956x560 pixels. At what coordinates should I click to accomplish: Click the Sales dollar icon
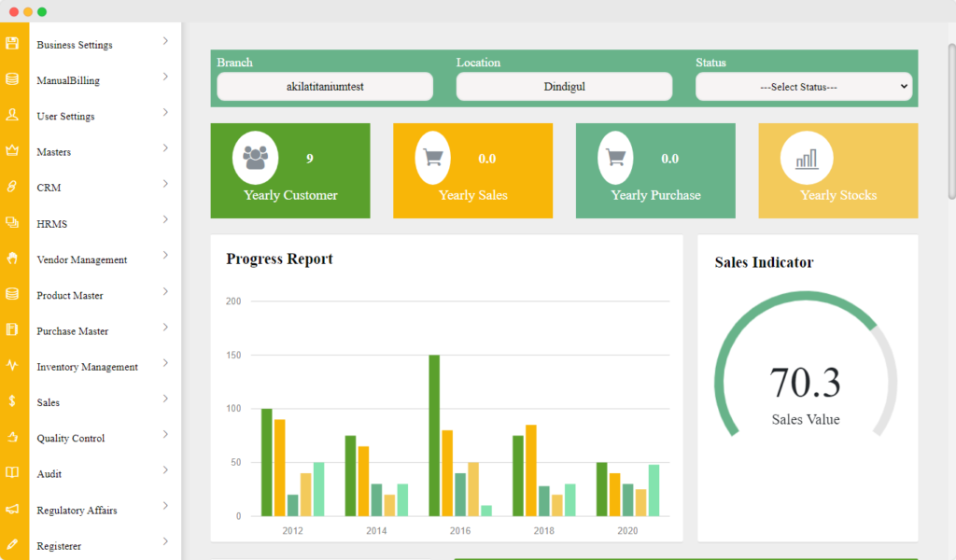12,401
